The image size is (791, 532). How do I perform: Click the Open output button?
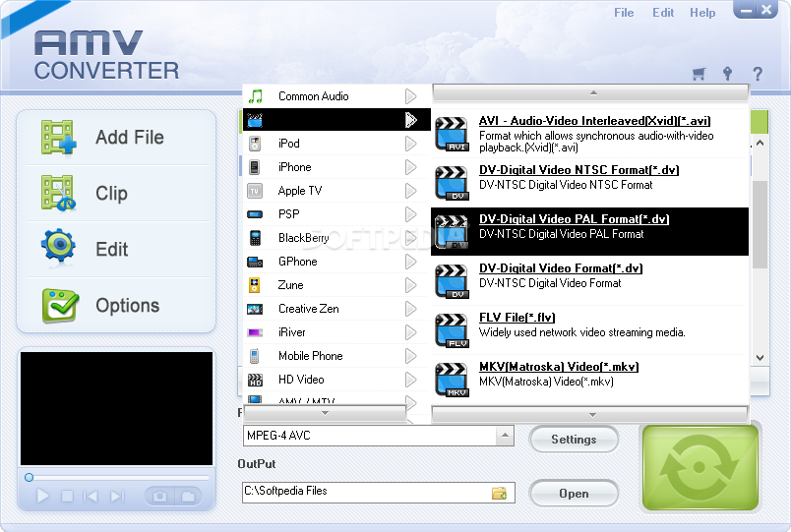(574, 494)
